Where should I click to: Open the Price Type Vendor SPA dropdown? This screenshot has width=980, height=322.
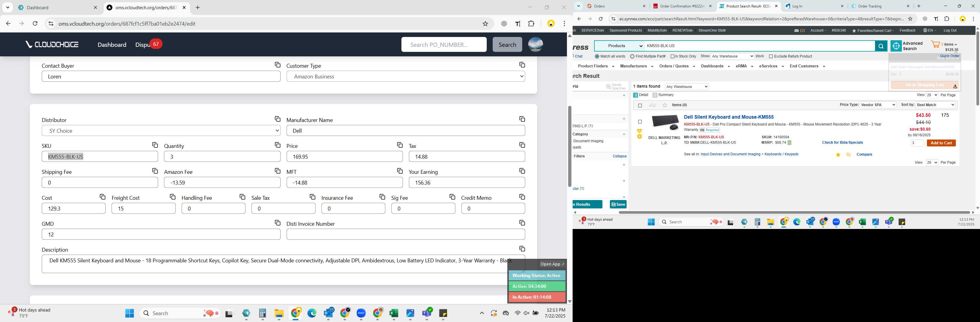tap(878, 105)
